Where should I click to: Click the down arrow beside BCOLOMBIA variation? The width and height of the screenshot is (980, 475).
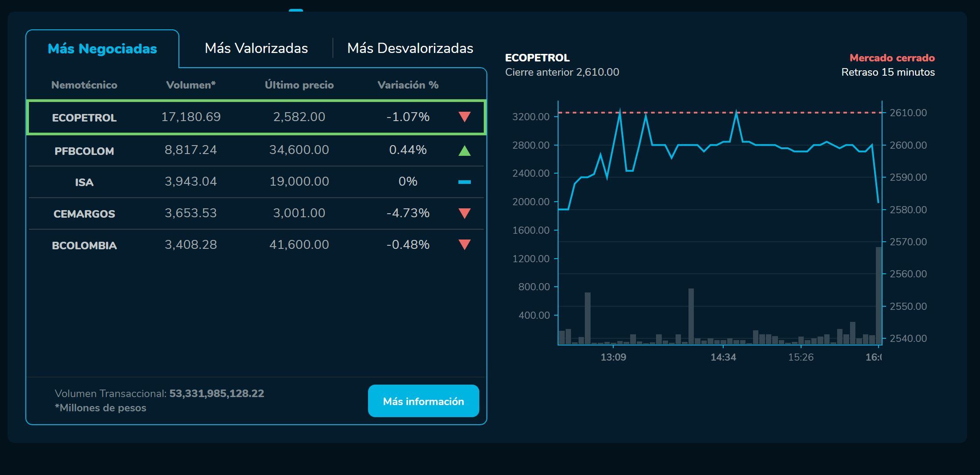tap(464, 244)
